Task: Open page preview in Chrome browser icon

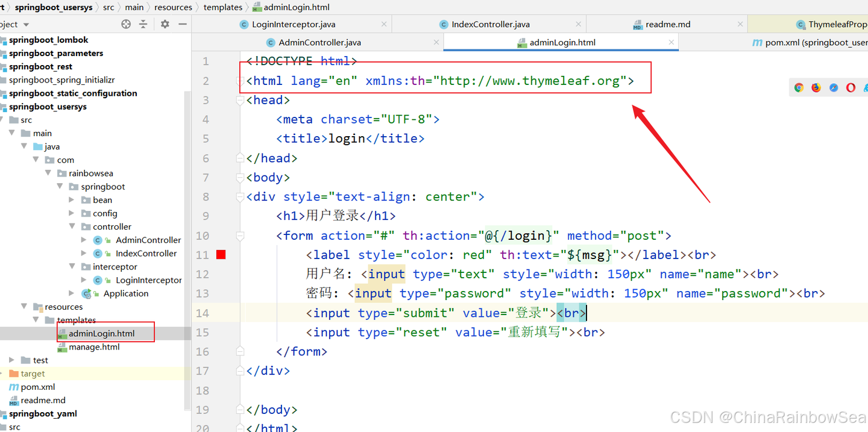Action: pyautogui.click(x=799, y=87)
